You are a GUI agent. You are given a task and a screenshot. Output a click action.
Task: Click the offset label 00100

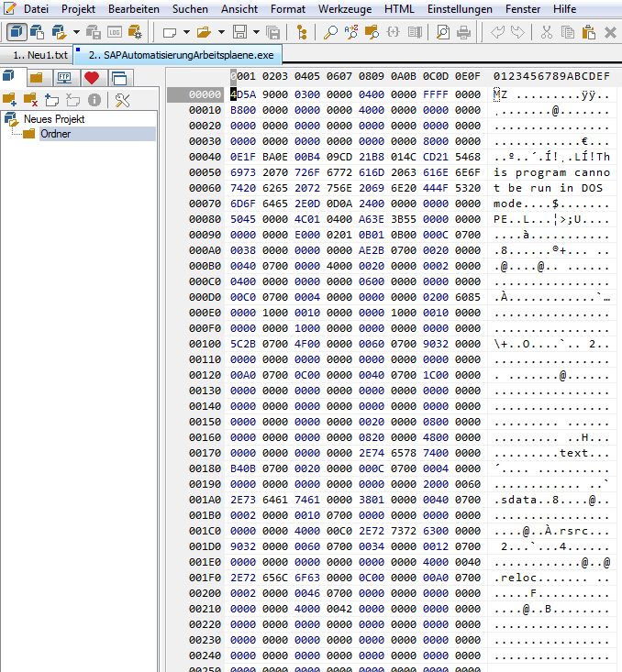[x=205, y=344]
